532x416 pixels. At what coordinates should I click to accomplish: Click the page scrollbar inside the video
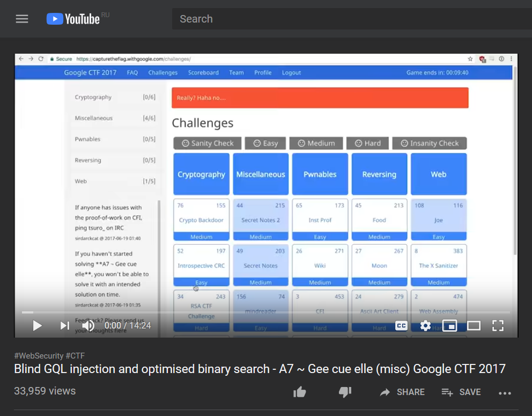515,160
